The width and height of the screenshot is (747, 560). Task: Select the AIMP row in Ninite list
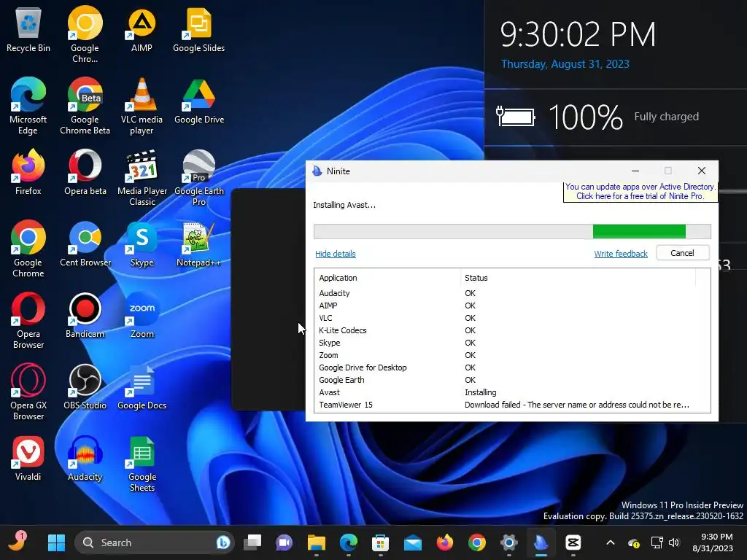[512, 306]
